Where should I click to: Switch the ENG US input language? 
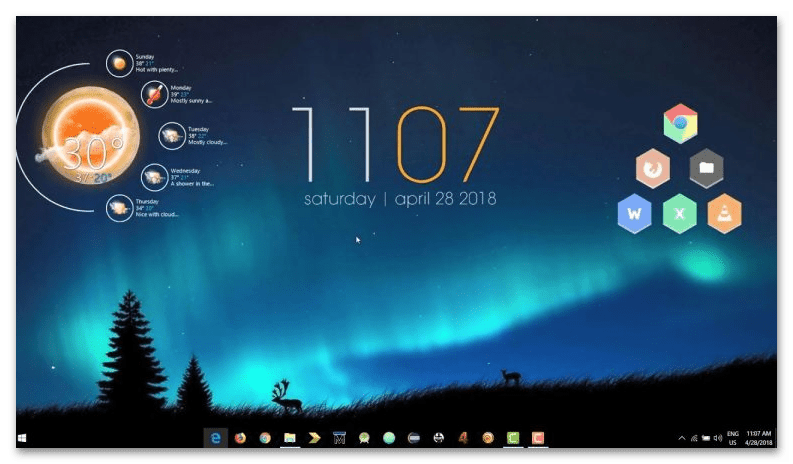(733, 438)
